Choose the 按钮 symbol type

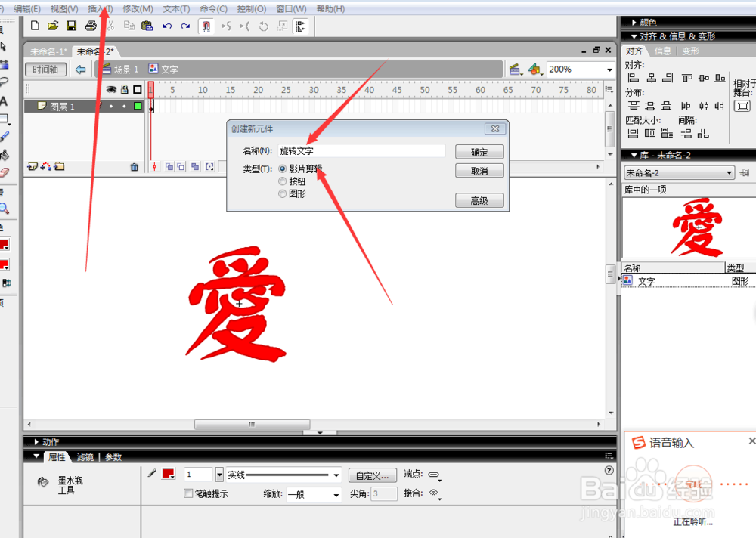point(282,181)
